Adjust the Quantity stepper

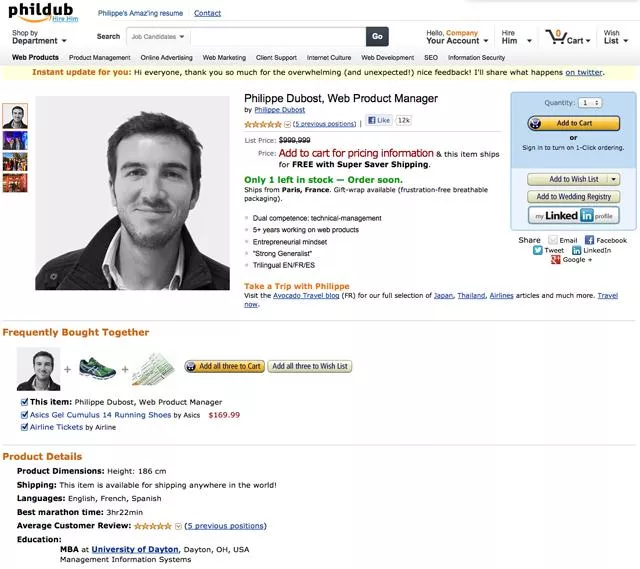(x=590, y=103)
